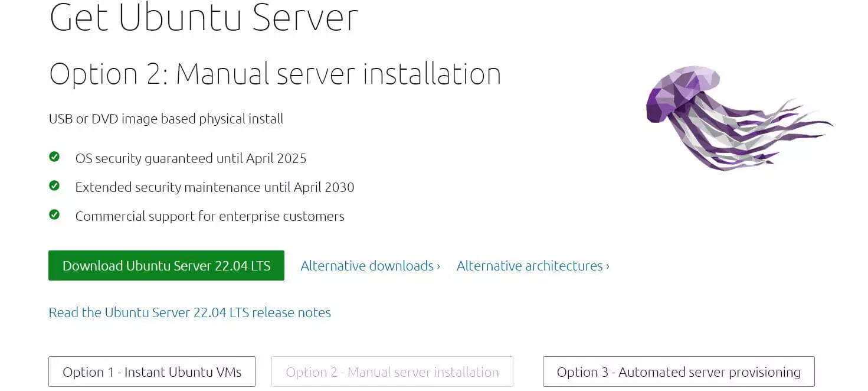
Task: Click the 'OS security guaranteed until April 2025' text
Action: [x=191, y=158]
